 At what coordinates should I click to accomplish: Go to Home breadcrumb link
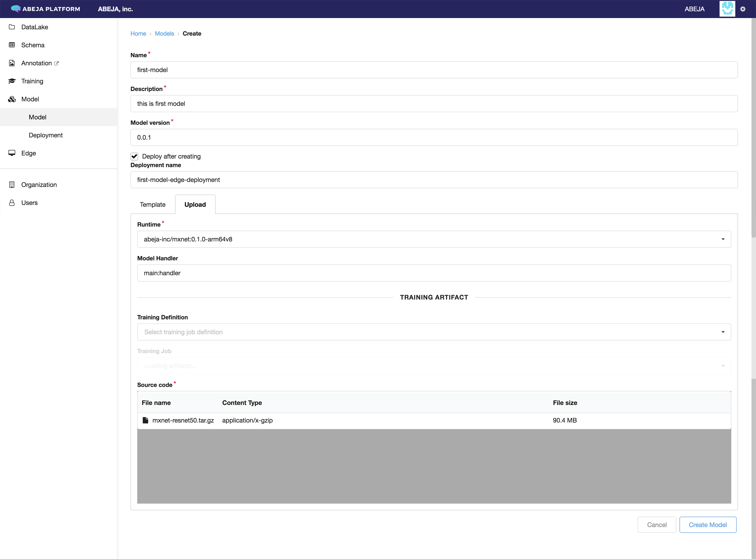[x=138, y=34]
